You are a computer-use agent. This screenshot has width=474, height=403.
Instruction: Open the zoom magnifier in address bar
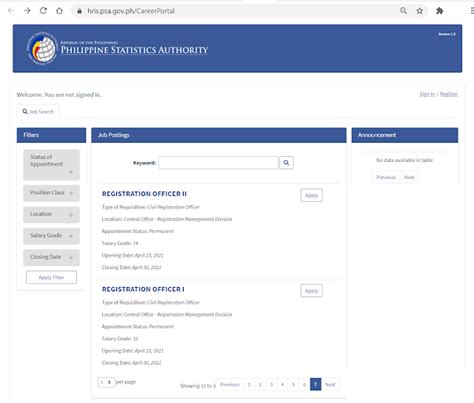coord(403,11)
